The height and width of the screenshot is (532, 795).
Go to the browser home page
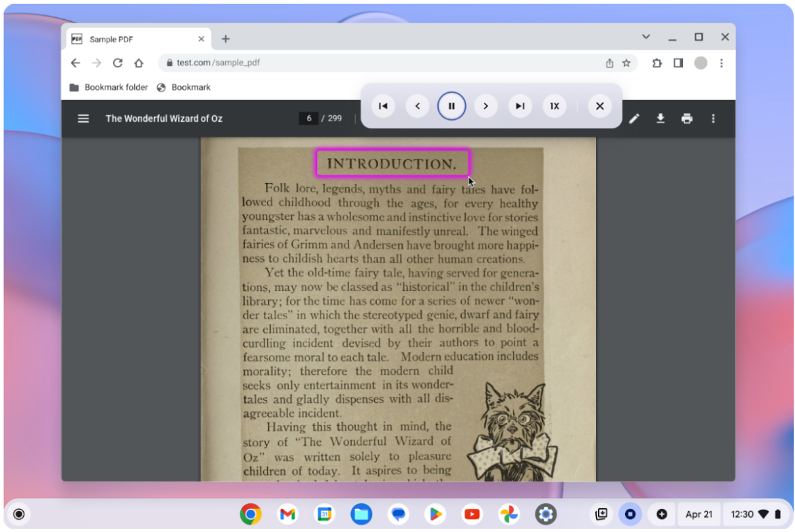(138, 63)
